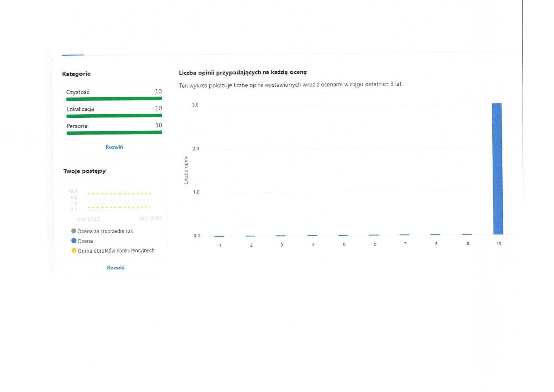The width and height of the screenshot is (554, 392).
Task: Select the yellow Grupa obiektów konkurencyjnych legend dot
Action: click(x=74, y=250)
